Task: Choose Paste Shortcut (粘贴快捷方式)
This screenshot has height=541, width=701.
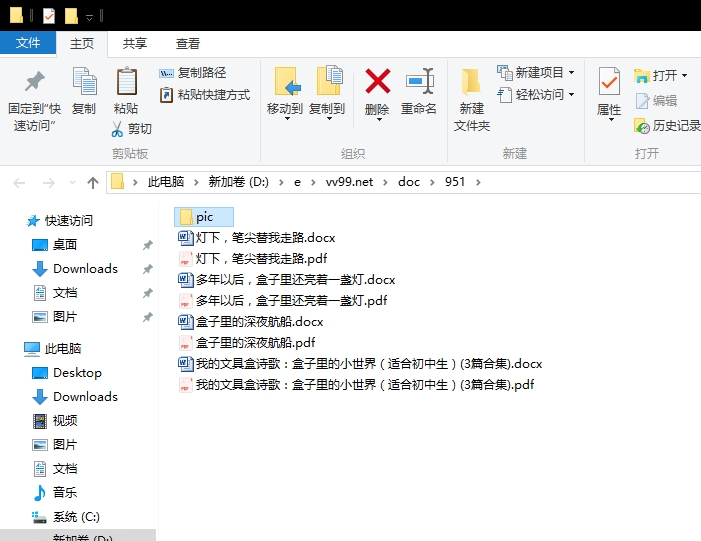Action: 205,95
